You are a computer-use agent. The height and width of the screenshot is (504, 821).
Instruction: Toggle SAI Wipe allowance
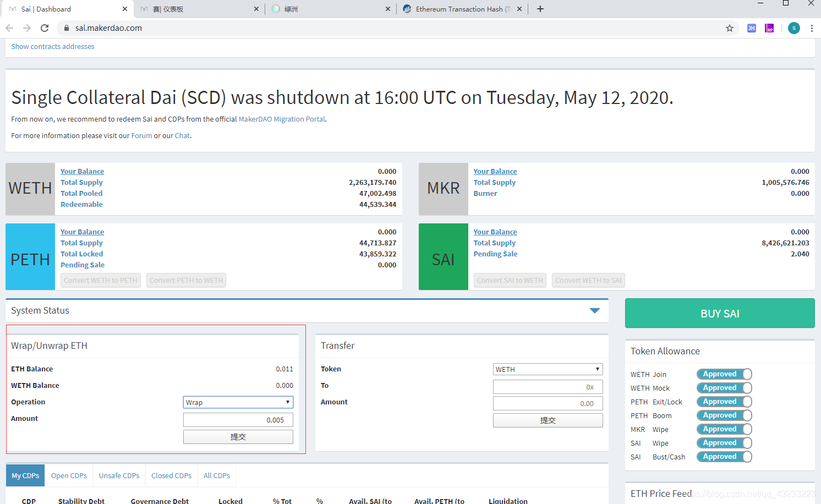pyautogui.click(x=724, y=443)
